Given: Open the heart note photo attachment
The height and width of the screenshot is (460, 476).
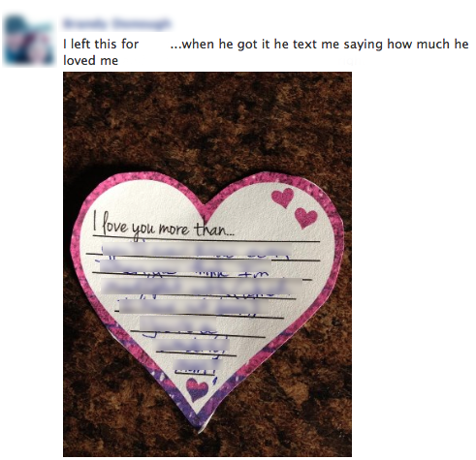Looking at the screenshot, I should tap(207, 264).
